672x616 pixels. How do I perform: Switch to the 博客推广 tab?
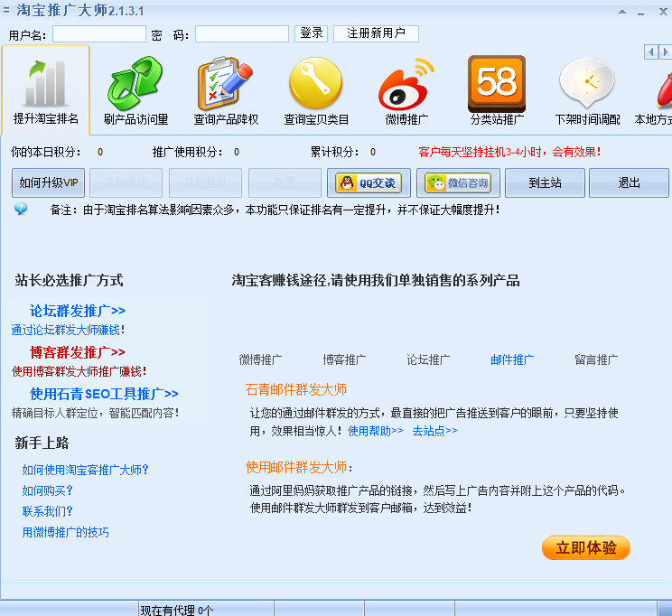tap(344, 359)
